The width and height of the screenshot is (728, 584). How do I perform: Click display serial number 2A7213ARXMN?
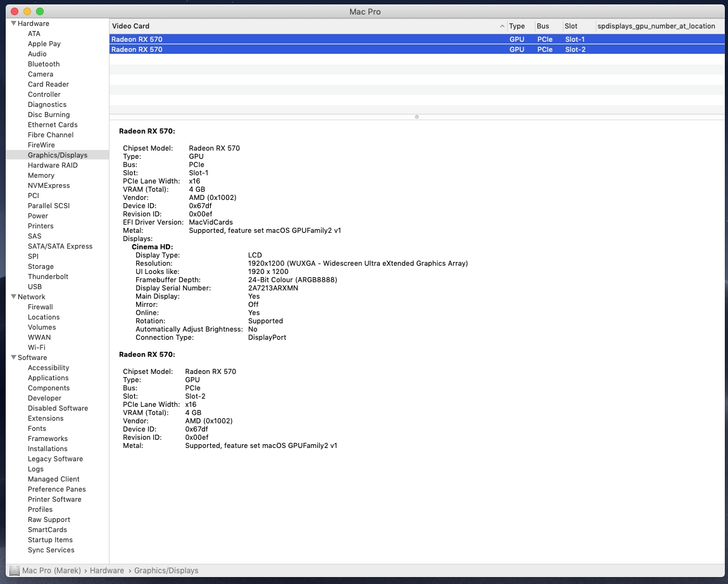[273, 288]
